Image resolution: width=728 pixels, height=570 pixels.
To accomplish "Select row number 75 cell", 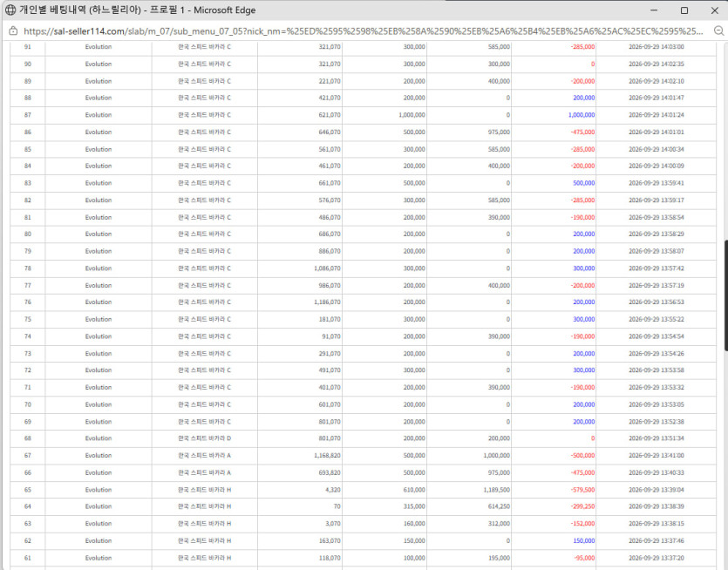I will click(x=28, y=319).
